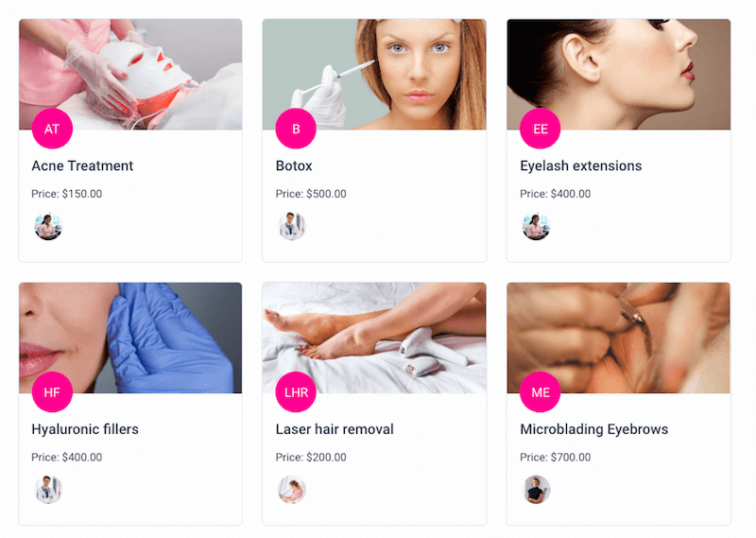
Task: Select the employee avatar under Laser hair removal
Action: (292, 490)
